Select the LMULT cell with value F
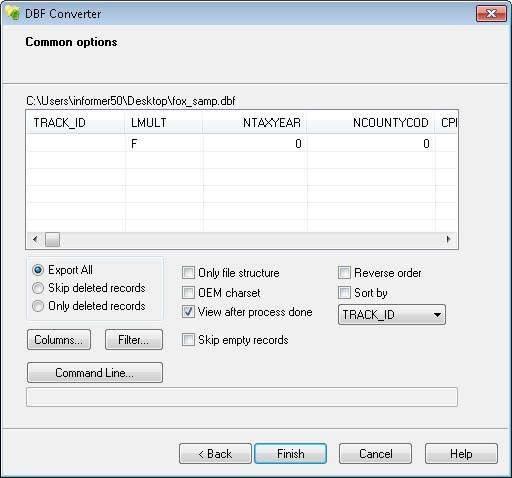Viewport: 512px width, 478px height. (164, 144)
